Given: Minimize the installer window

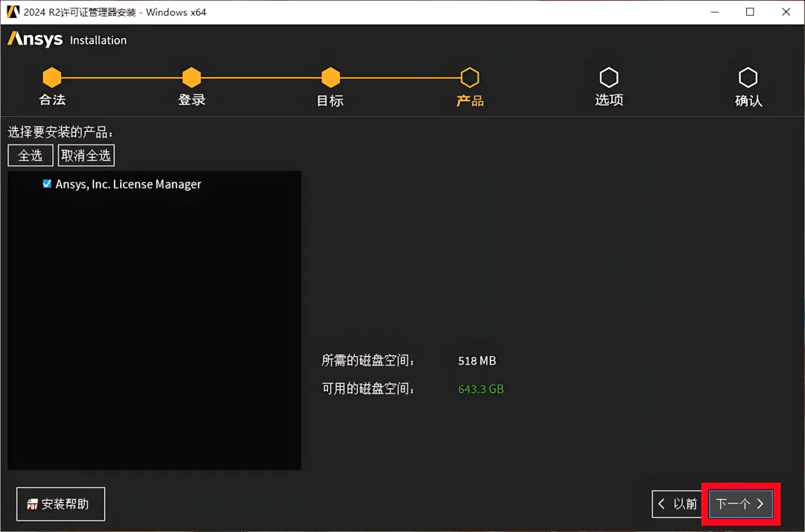Looking at the screenshot, I should pyautogui.click(x=715, y=12).
